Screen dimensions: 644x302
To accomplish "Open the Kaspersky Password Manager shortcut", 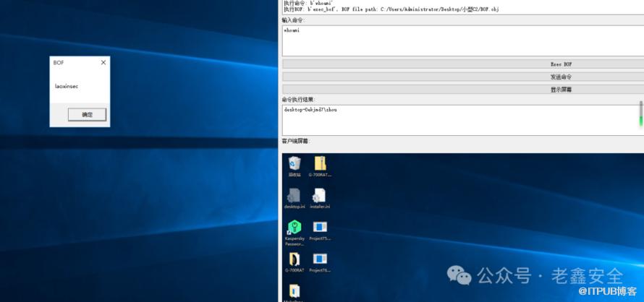I will [x=295, y=228].
